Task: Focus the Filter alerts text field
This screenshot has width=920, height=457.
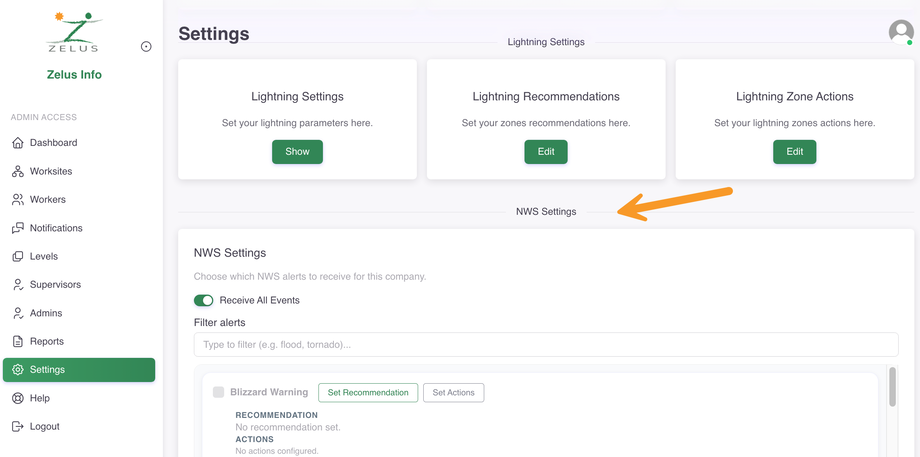Action: pos(546,345)
